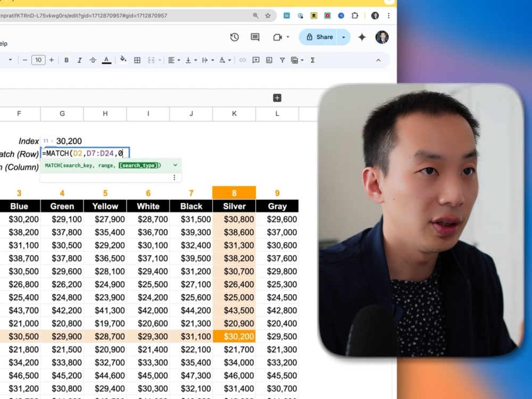
Task: Open the Gemini sparkle icon
Action: click(362, 37)
